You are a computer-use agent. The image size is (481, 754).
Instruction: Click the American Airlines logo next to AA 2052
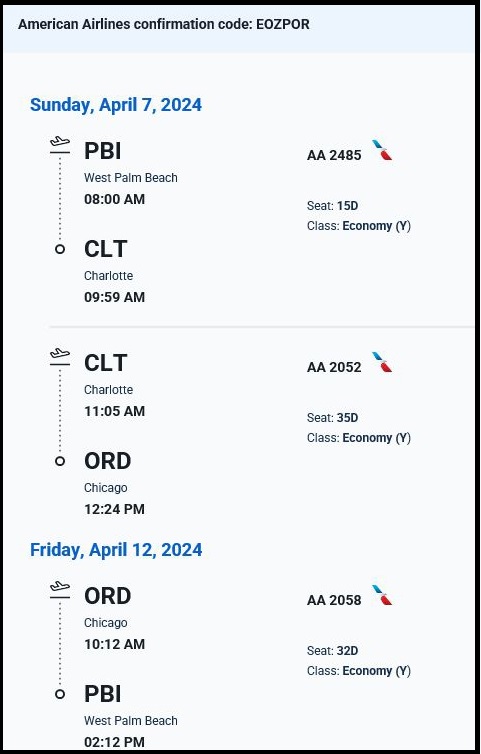point(382,362)
